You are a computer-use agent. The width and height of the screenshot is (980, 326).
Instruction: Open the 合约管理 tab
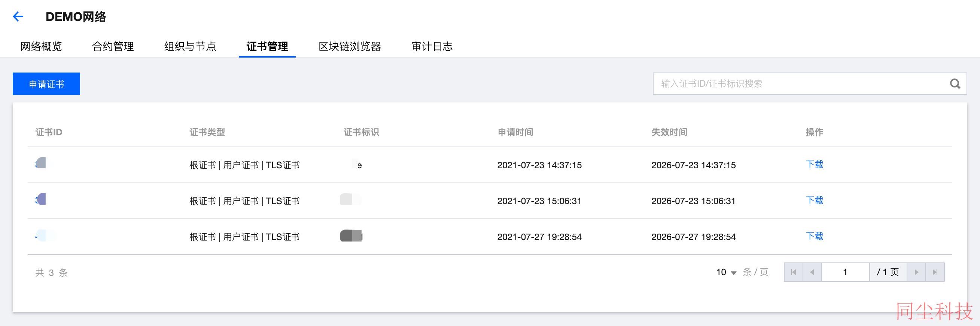(x=113, y=46)
